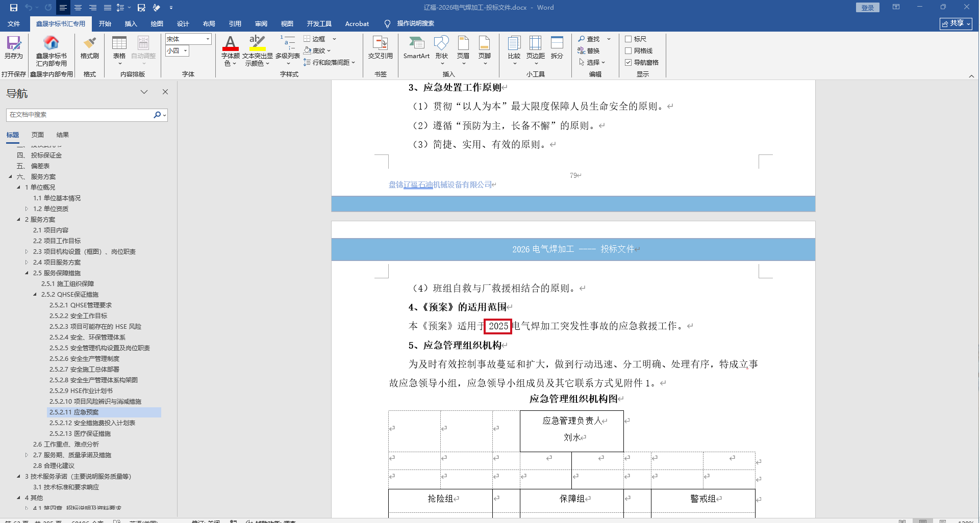Image resolution: width=980 pixels, height=523 pixels.
Task: Open the 页边距 margins tool
Action: [x=536, y=50]
